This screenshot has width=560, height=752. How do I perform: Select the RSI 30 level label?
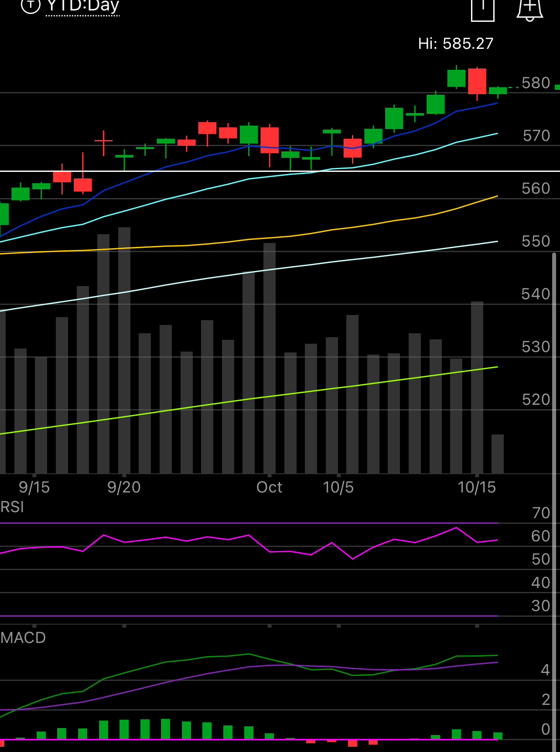pyautogui.click(x=541, y=606)
